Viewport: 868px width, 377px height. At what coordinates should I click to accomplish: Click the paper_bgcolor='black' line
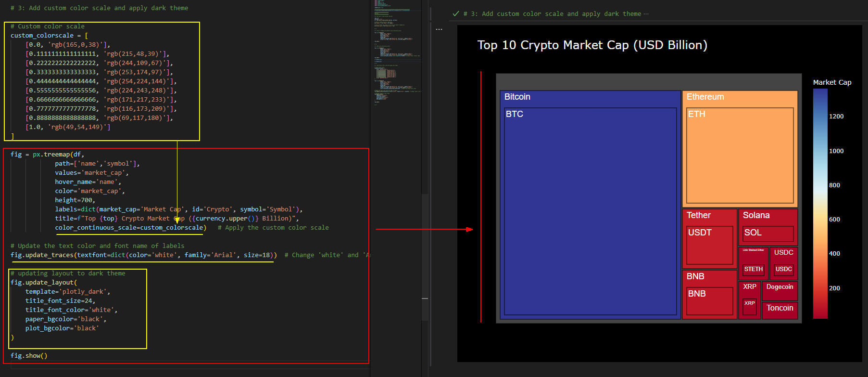click(66, 319)
